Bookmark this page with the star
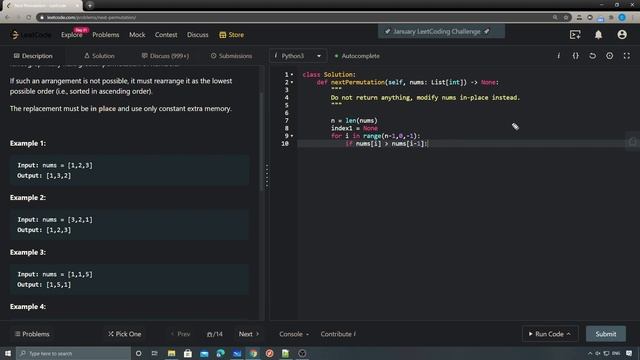The height and width of the screenshot is (360, 640). pos(566,17)
